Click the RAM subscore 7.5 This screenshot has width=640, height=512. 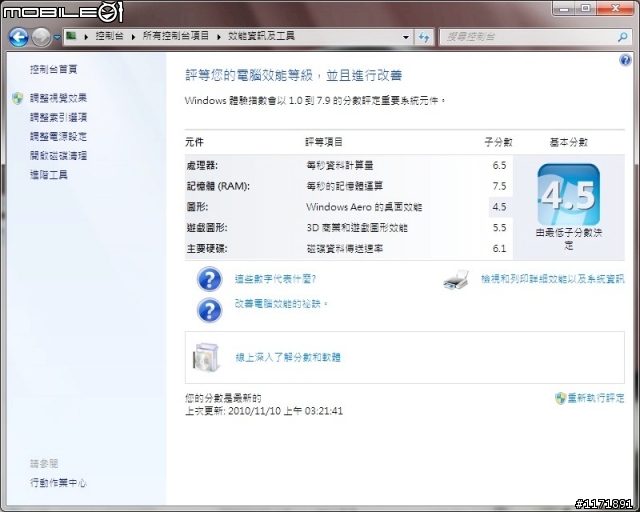pos(499,186)
